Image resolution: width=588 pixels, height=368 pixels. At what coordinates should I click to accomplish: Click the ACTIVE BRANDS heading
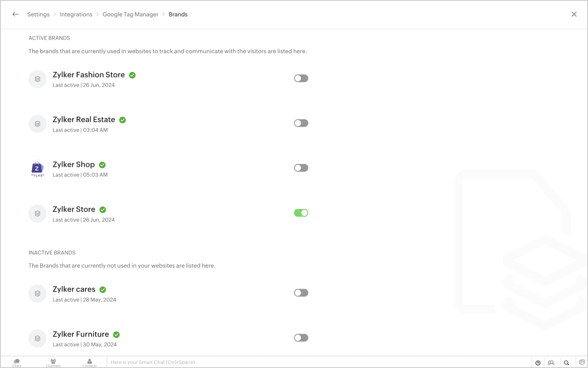(49, 38)
